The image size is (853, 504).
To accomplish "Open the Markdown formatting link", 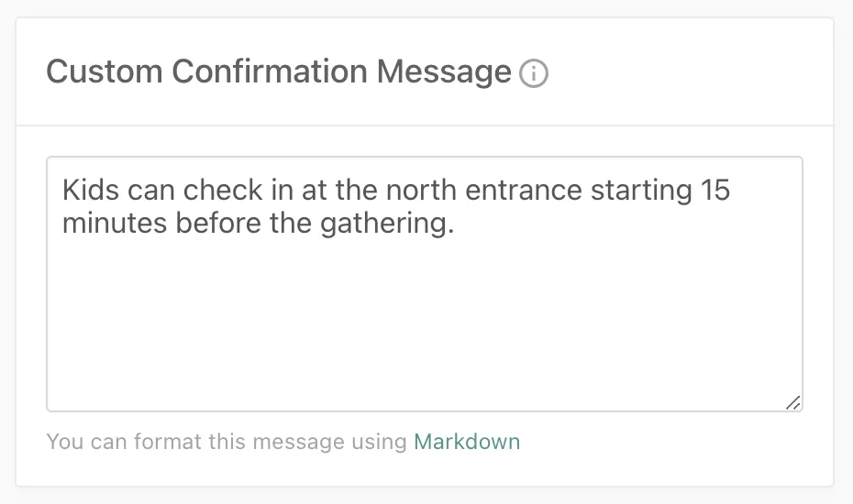I will pos(467,442).
